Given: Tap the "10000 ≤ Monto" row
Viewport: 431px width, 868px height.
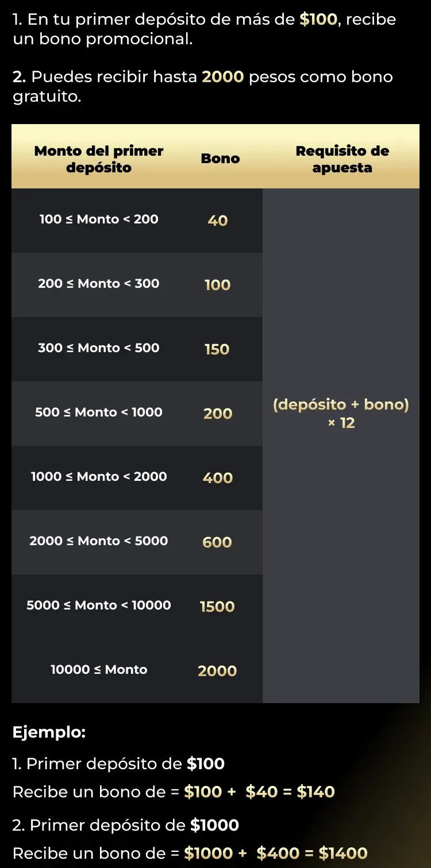Looking at the screenshot, I should 99,670.
